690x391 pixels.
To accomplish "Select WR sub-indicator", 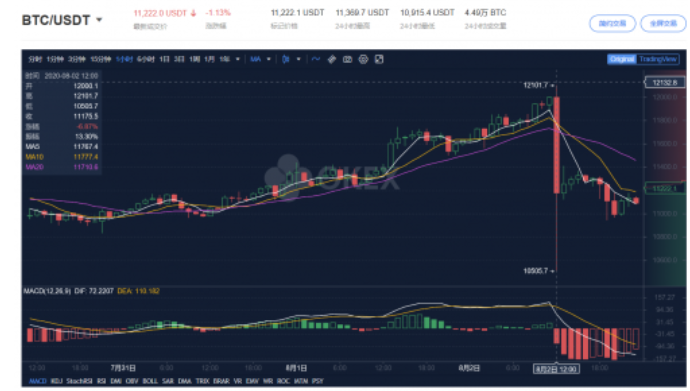I will pos(268,381).
